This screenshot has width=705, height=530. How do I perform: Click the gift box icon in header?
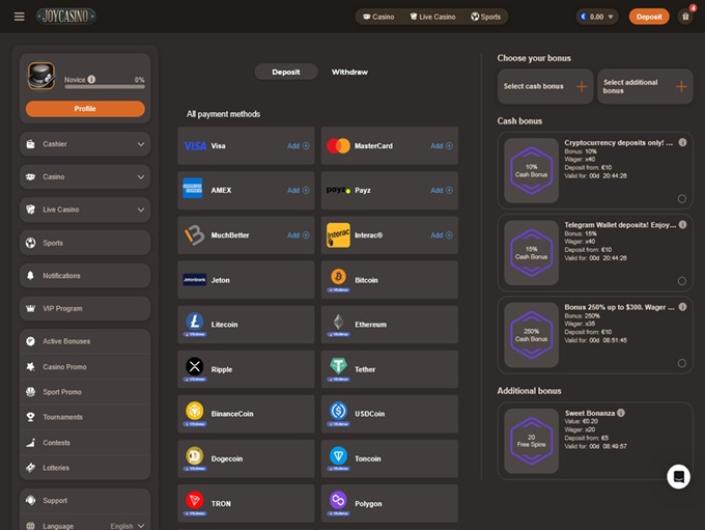(685, 17)
